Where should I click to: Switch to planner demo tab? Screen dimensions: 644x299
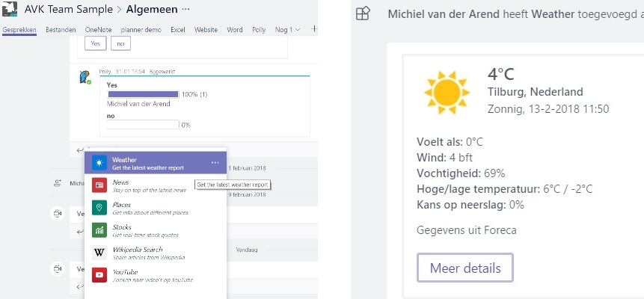[141, 30]
